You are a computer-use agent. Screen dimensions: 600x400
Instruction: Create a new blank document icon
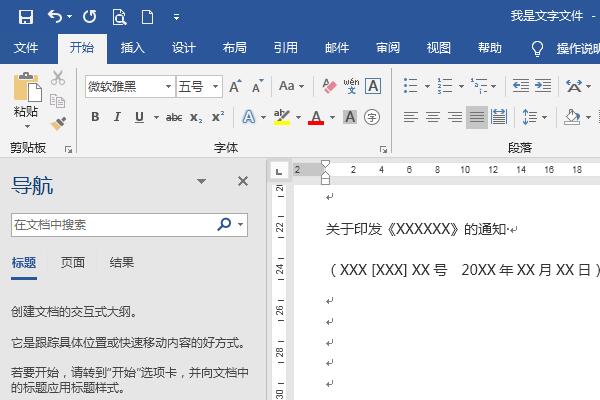click(147, 17)
